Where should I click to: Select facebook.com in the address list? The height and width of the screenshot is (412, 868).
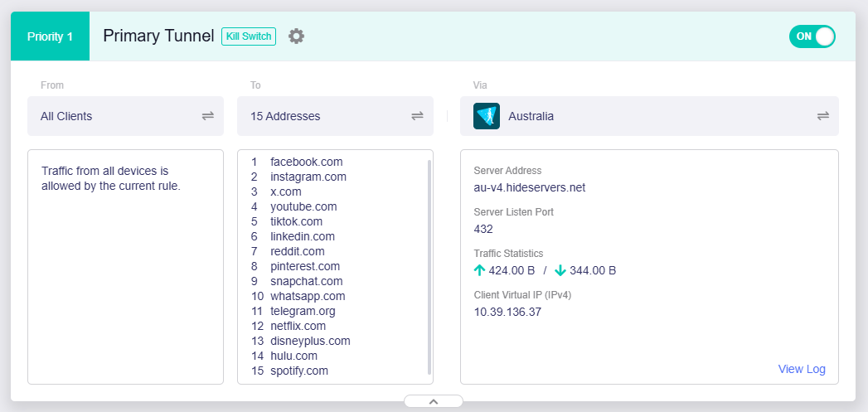tap(306, 162)
